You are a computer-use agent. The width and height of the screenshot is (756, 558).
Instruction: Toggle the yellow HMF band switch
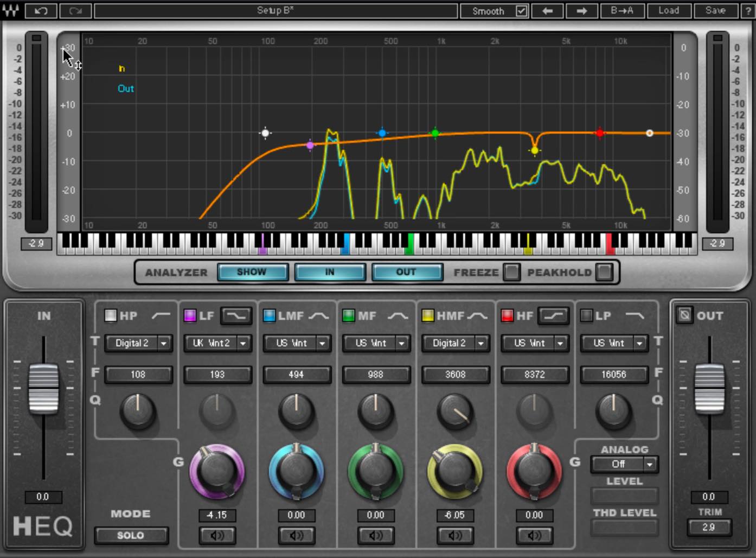point(428,315)
